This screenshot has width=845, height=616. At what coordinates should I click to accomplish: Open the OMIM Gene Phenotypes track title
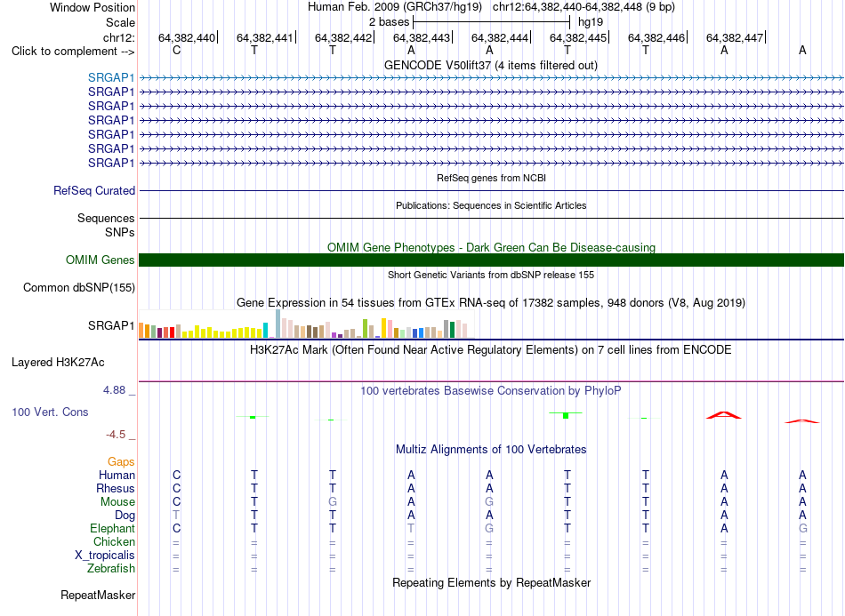click(x=491, y=247)
